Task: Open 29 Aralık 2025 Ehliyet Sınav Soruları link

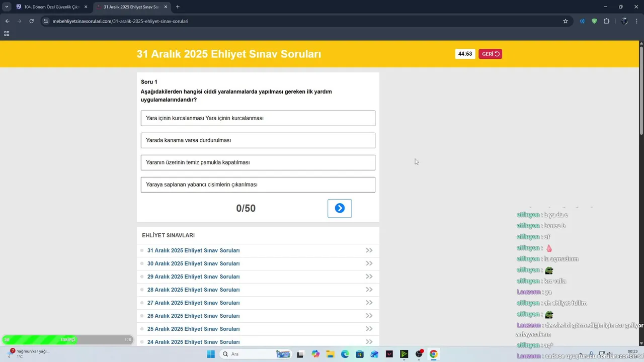Action: pyautogui.click(x=193, y=277)
